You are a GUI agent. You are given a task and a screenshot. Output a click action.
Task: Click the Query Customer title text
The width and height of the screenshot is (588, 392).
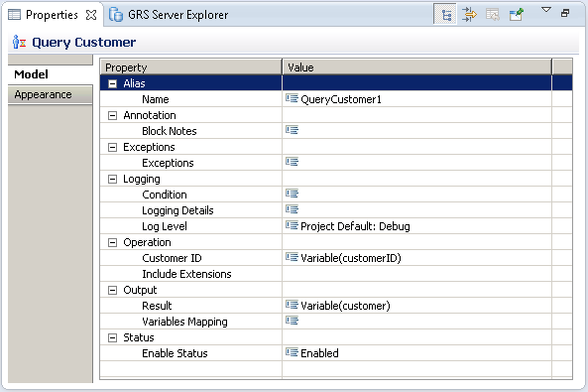83,43
